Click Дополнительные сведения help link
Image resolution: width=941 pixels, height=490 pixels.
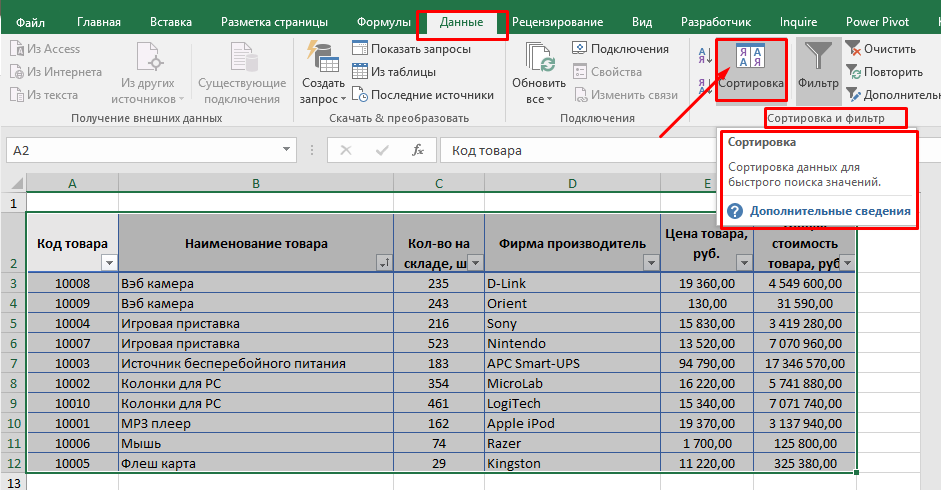coord(830,211)
